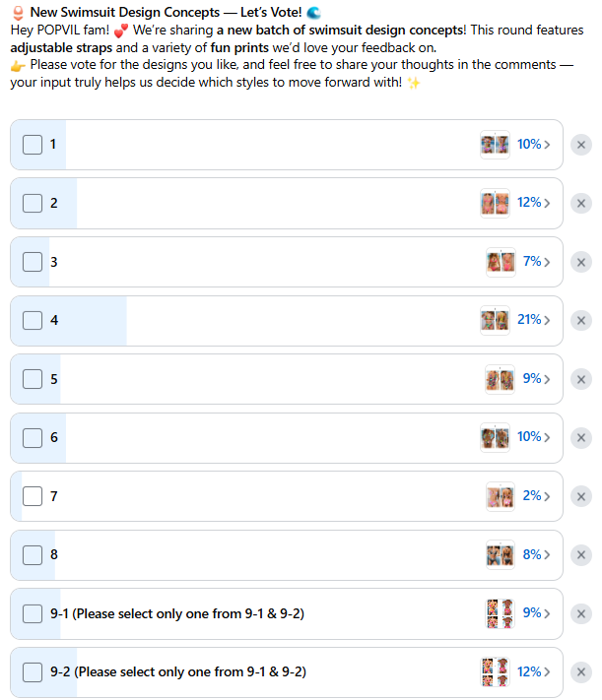
Task: Remove option 9-2 with the X icon
Action: click(x=581, y=672)
